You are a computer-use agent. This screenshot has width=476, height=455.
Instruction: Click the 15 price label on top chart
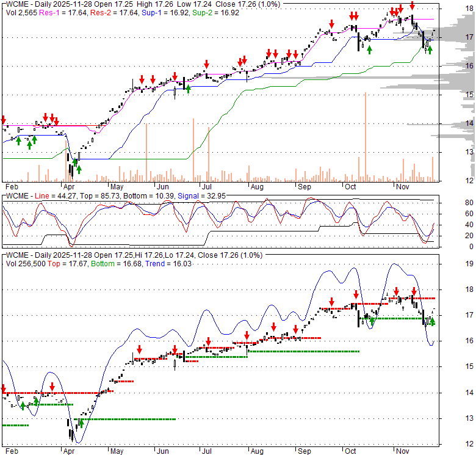point(470,95)
